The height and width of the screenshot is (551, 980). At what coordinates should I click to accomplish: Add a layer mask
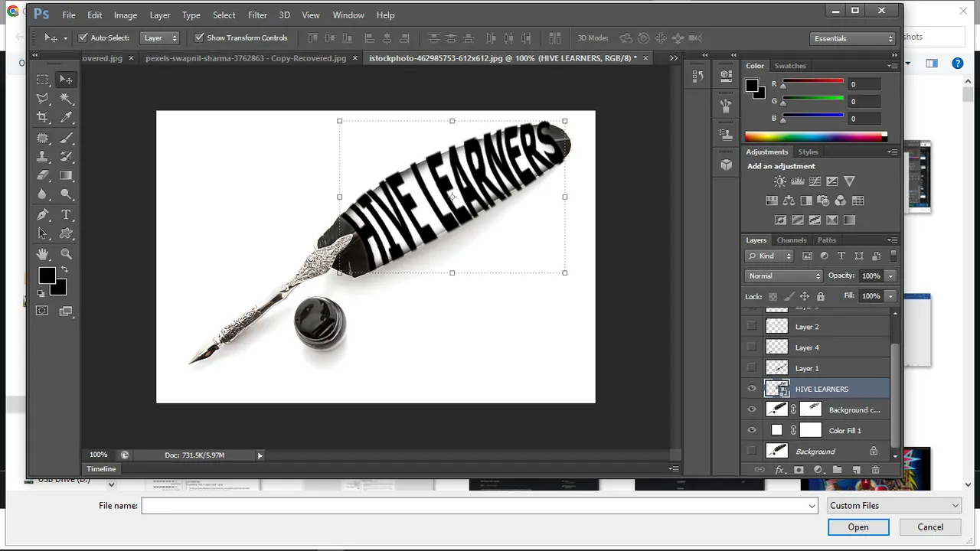(x=799, y=469)
